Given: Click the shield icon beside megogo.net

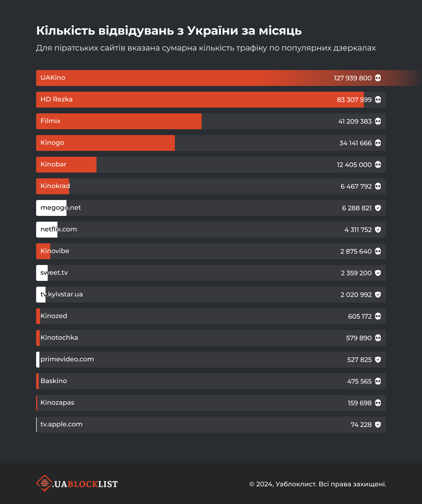Looking at the screenshot, I should pyautogui.click(x=378, y=208).
